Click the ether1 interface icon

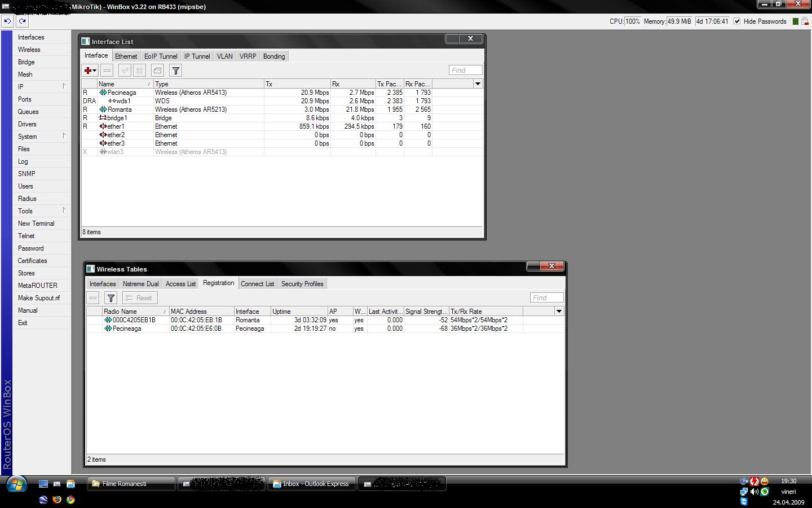[103, 126]
